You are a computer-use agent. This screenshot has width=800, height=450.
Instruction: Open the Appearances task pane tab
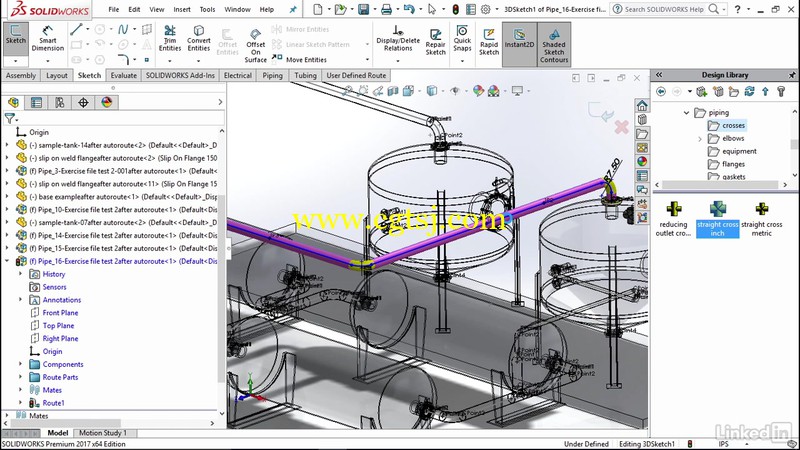pos(642,161)
